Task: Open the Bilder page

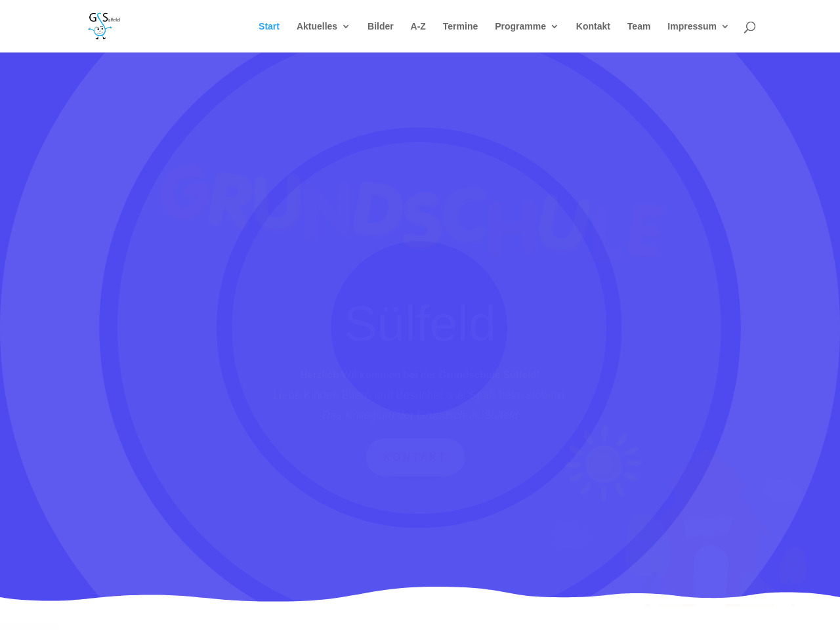Action: pos(380,26)
